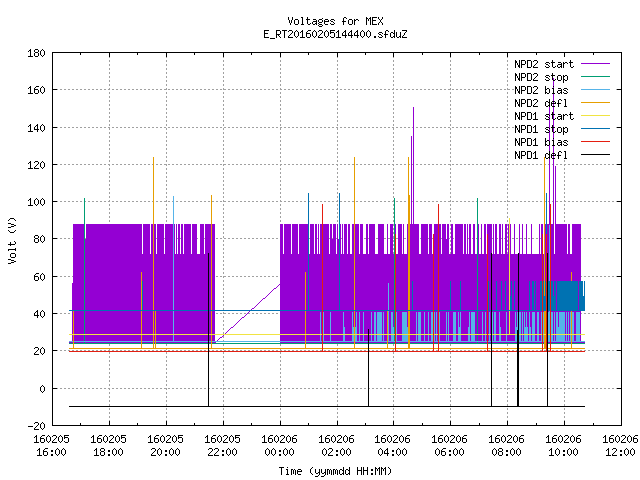Click the NPD1 bias red legend line
The image size is (640, 480).
tap(595, 142)
